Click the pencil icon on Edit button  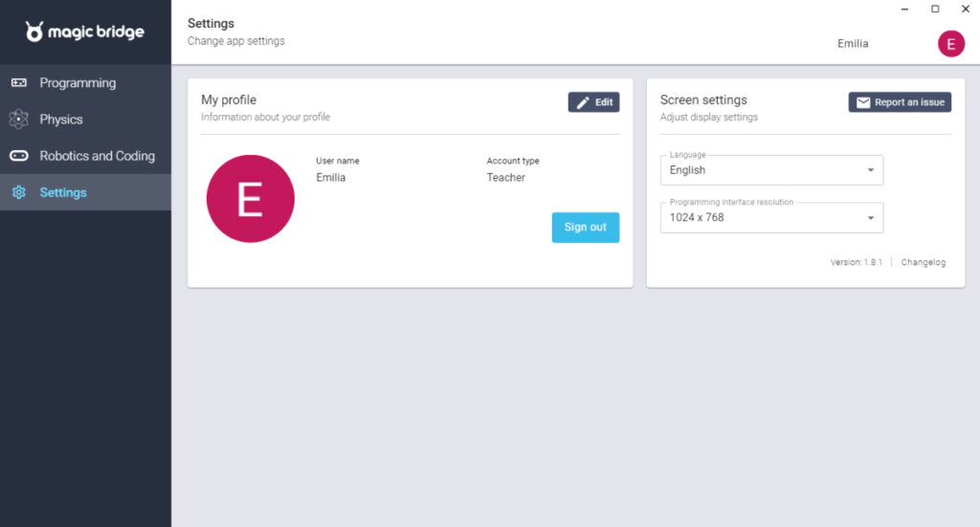[583, 102]
